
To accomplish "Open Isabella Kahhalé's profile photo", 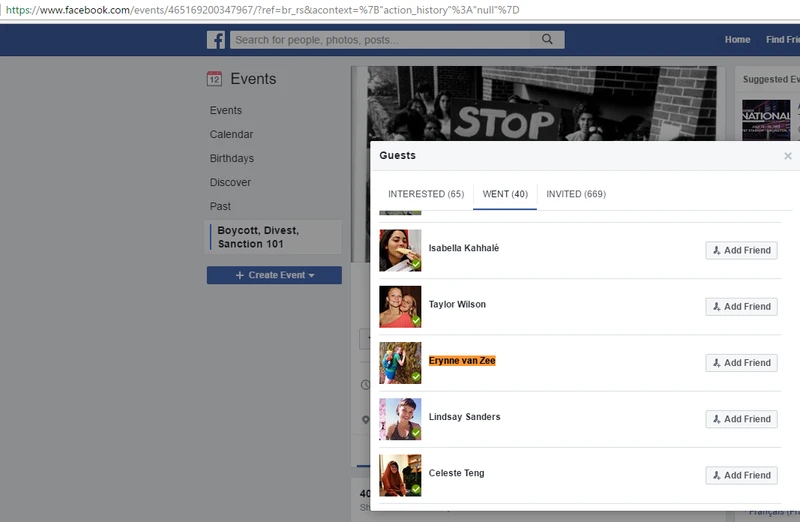I will click(x=400, y=251).
